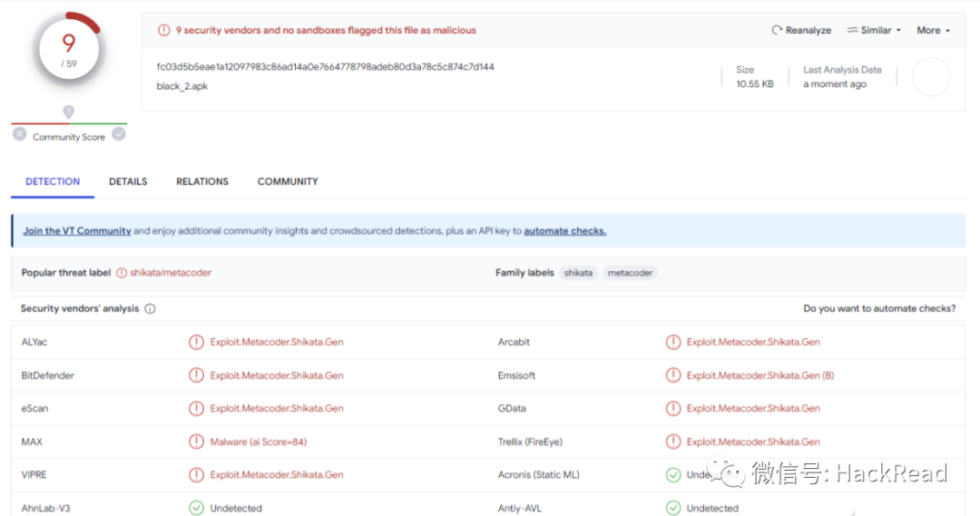980x516 pixels.
Task: Click the Trellix (FireEye) vendor name
Action: click(530, 442)
